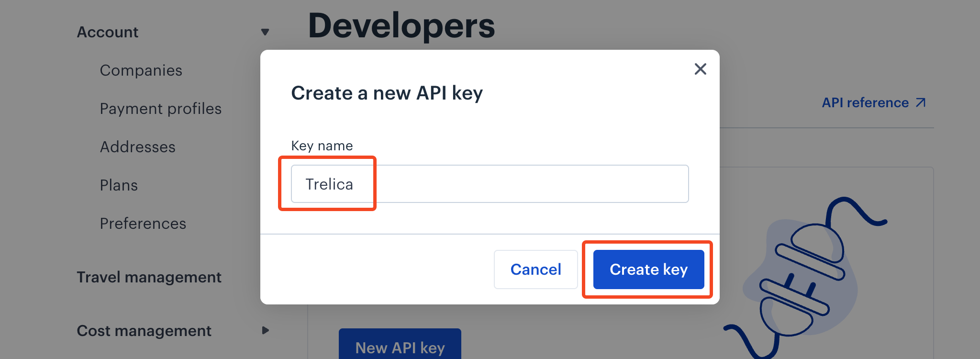Collapse the Account section arrow

point(265,32)
